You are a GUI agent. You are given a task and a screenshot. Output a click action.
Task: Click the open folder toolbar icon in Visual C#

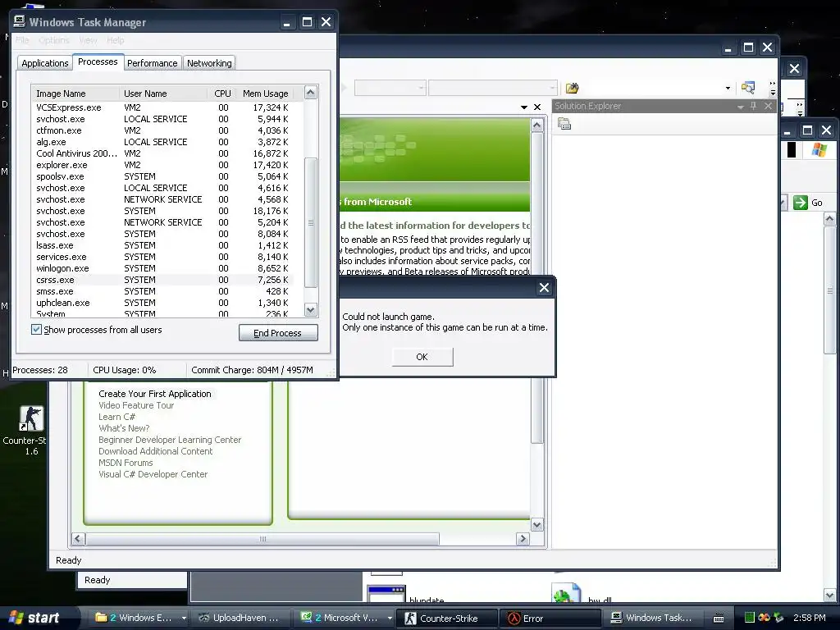[572, 88]
